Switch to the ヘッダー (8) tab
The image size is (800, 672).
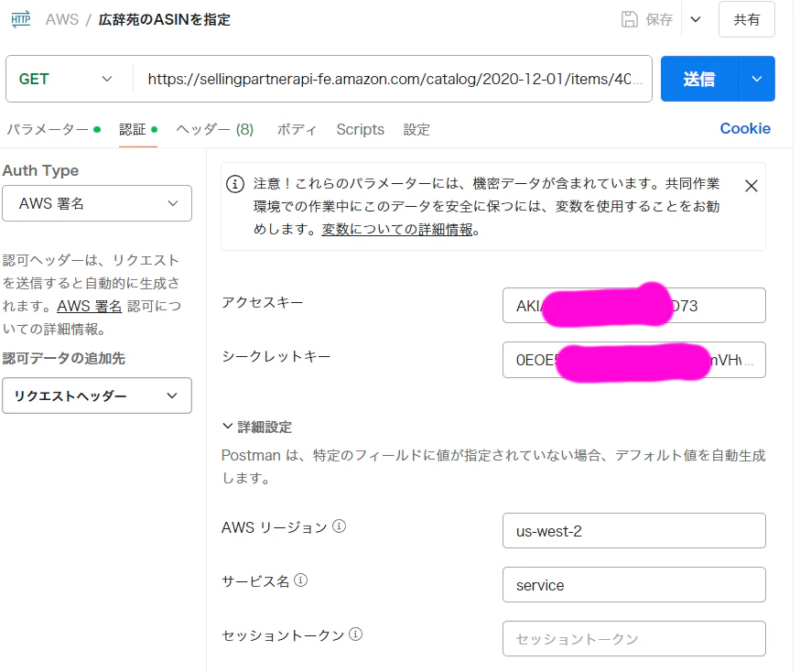pos(215,130)
